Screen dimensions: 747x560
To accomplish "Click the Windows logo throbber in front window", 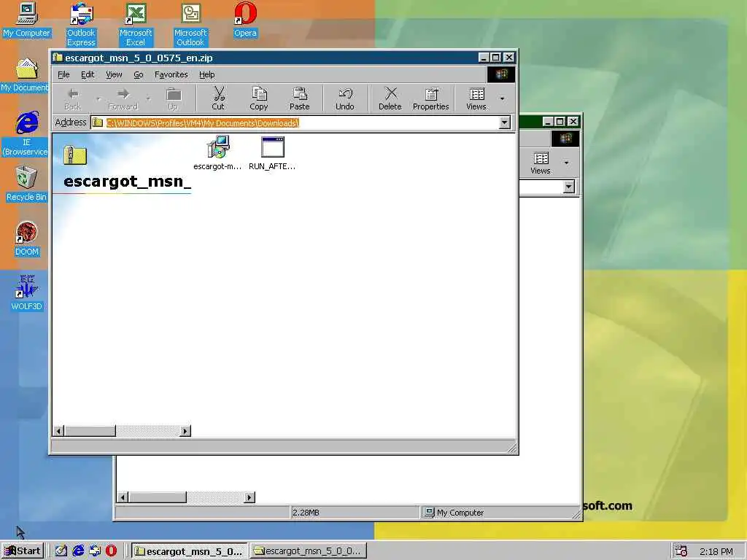I will pyautogui.click(x=500, y=74).
